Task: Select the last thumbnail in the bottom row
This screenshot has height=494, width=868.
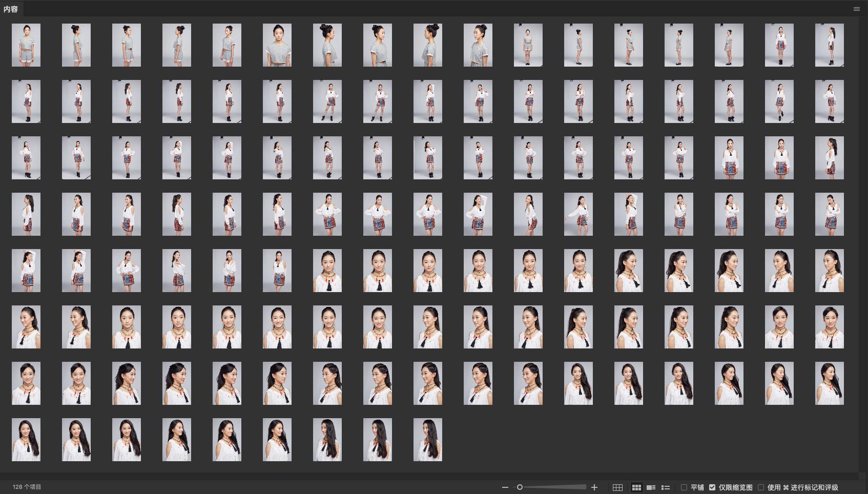Action: tap(427, 440)
